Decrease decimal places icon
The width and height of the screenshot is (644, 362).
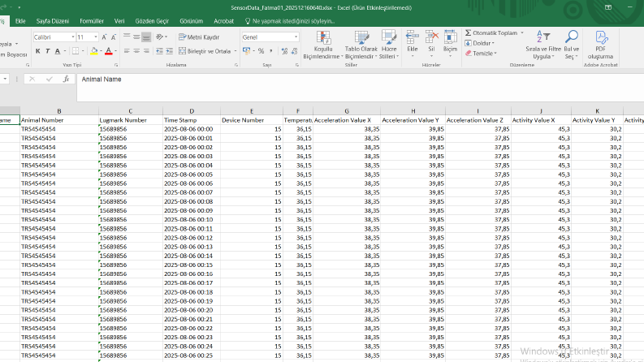[x=294, y=51]
